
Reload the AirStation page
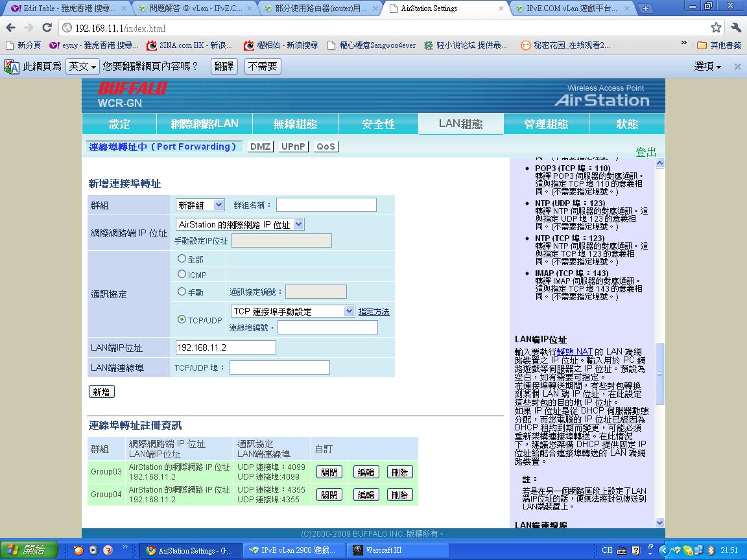click(47, 28)
